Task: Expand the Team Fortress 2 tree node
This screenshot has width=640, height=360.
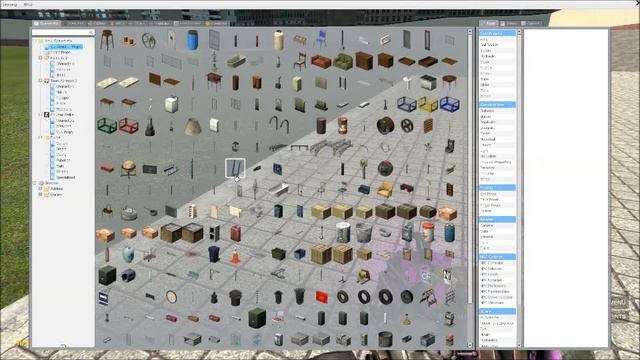Action: (40, 81)
